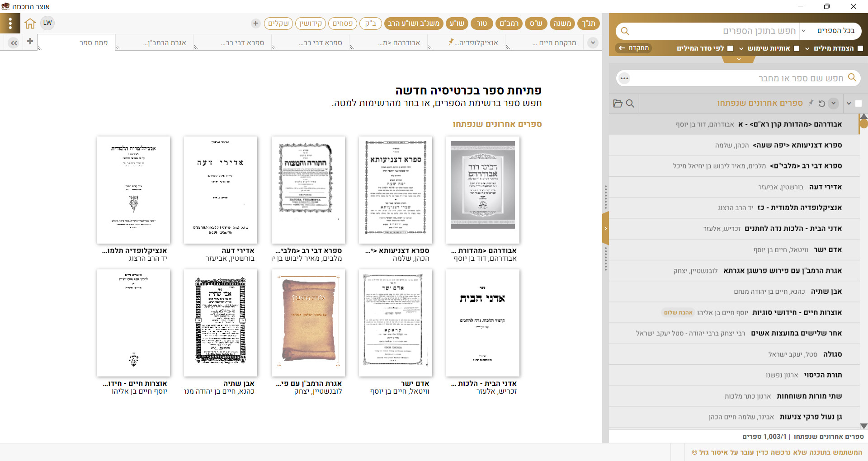Open the אדני הבית cover thumbnail
868x461 pixels.
coord(483,323)
